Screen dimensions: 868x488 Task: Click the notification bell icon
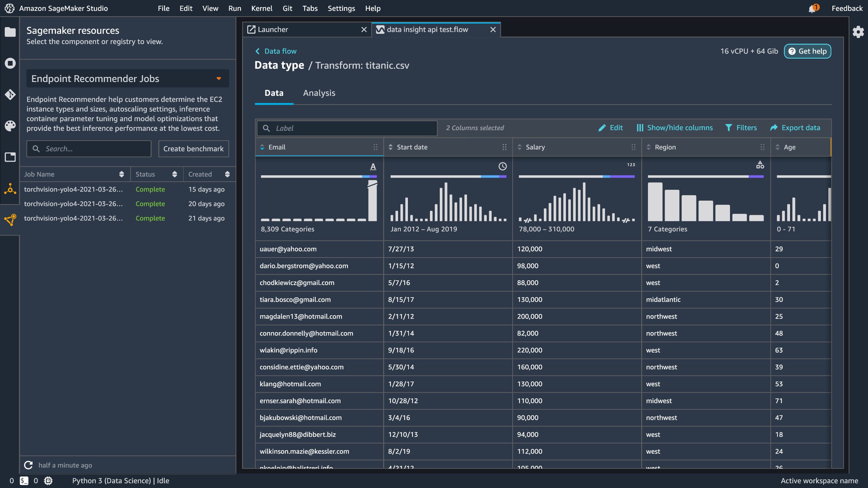812,9
